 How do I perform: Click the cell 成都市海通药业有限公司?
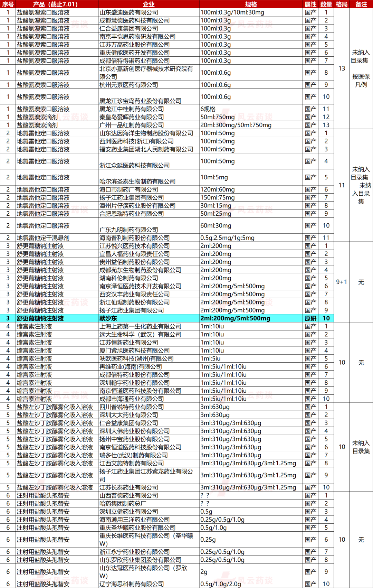[149, 399]
